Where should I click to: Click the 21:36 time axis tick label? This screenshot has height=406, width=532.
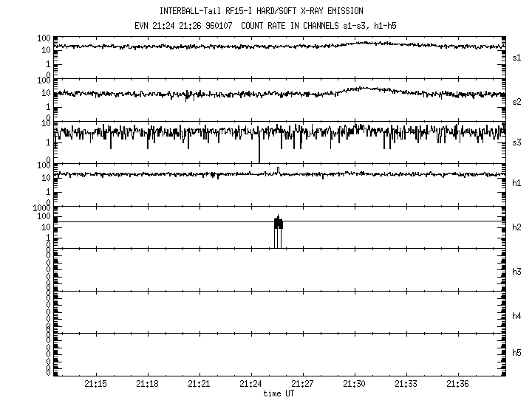(x=458, y=385)
